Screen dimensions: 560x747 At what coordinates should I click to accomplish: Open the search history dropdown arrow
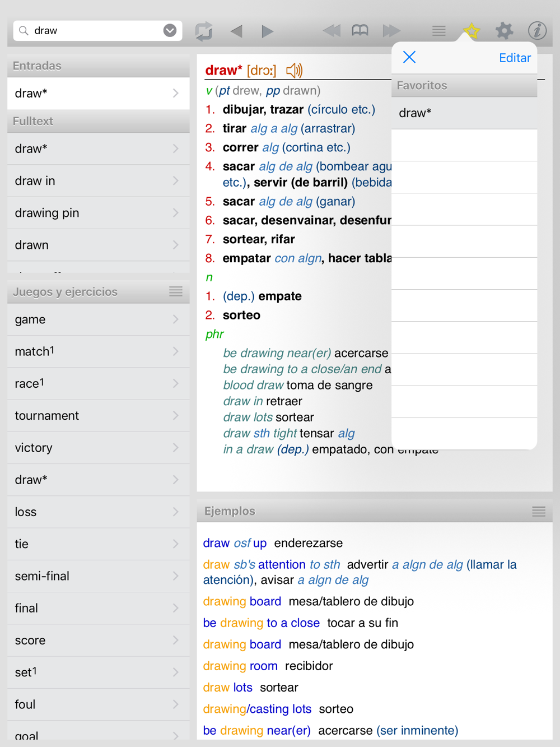(170, 30)
